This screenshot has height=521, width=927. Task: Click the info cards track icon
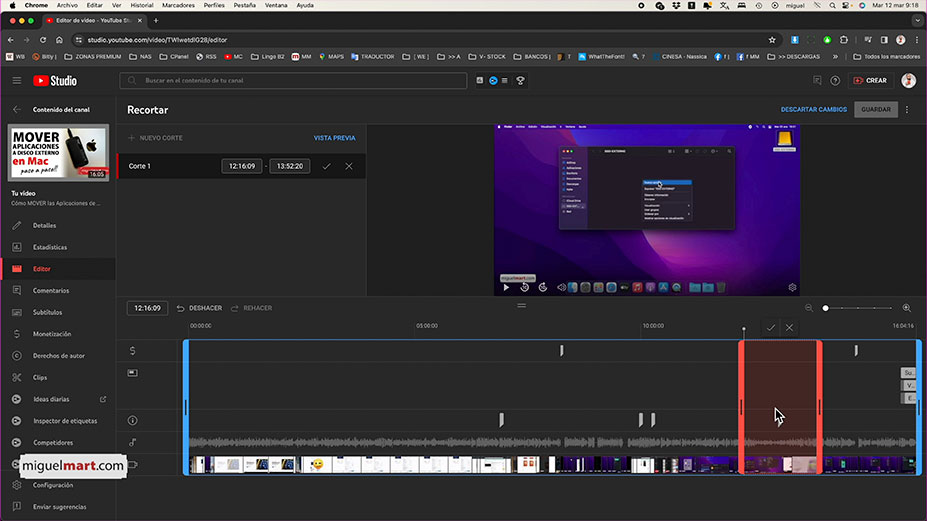coord(132,420)
